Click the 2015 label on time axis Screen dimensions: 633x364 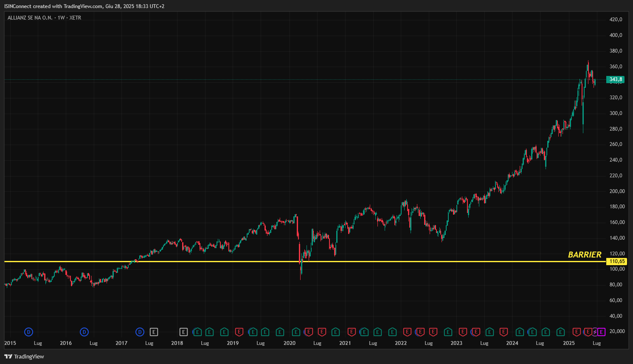tap(10, 343)
